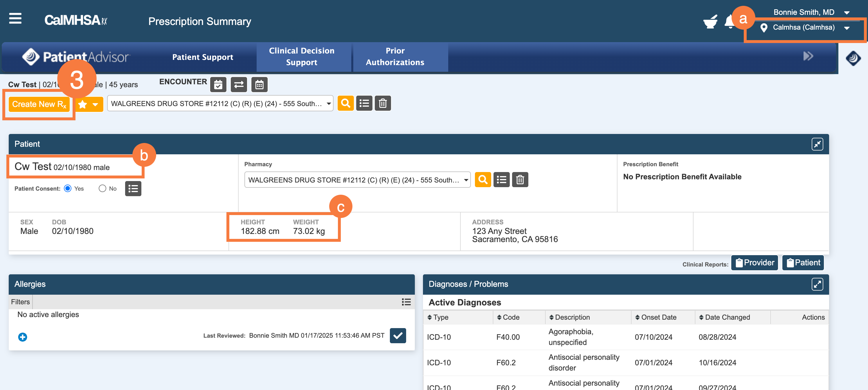Collapse the Patient panel

817,144
